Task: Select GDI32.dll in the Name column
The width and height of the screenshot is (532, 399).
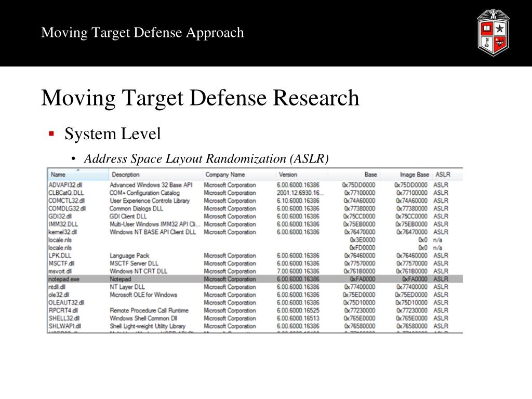Action: tap(60, 216)
